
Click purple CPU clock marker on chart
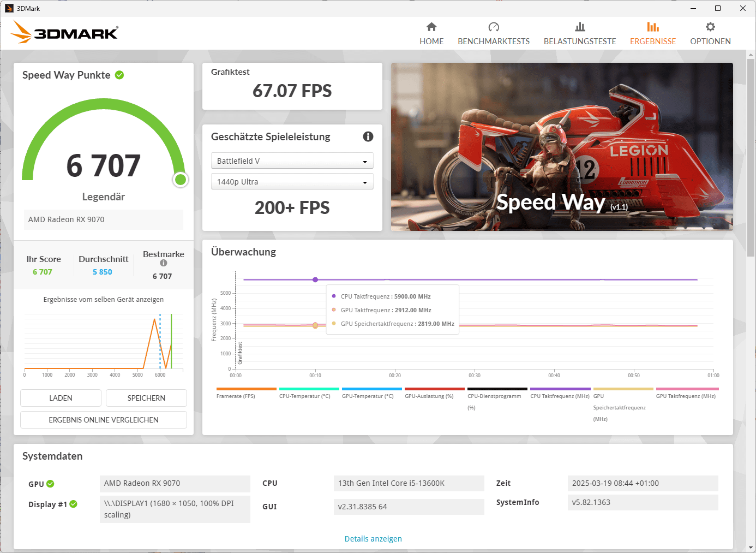tap(315, 280)
